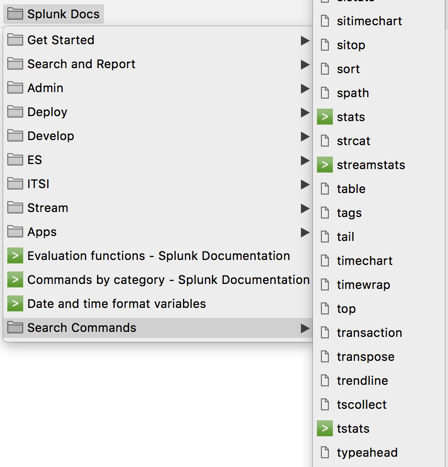Image resolution: width=448 pixels, height=467 pixels.
Task: Expand the Admin submenu arrow
Action: coord(305,88)
